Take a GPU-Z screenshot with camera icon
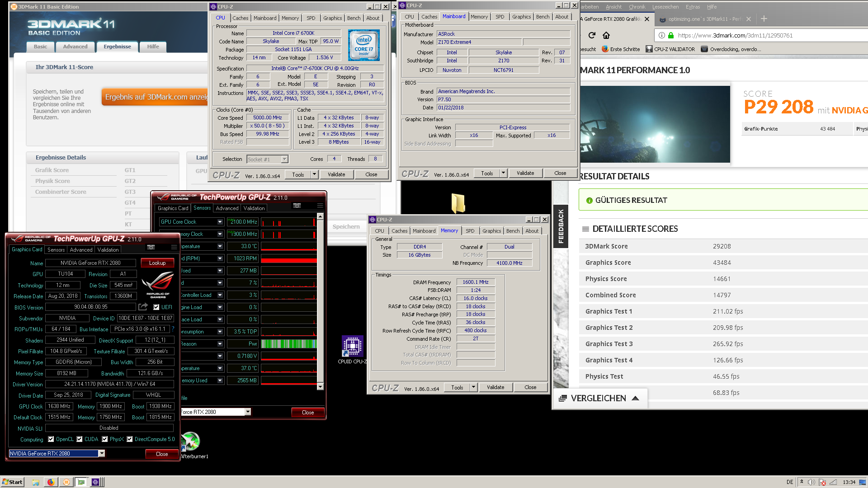 click(x=151, y=247)
